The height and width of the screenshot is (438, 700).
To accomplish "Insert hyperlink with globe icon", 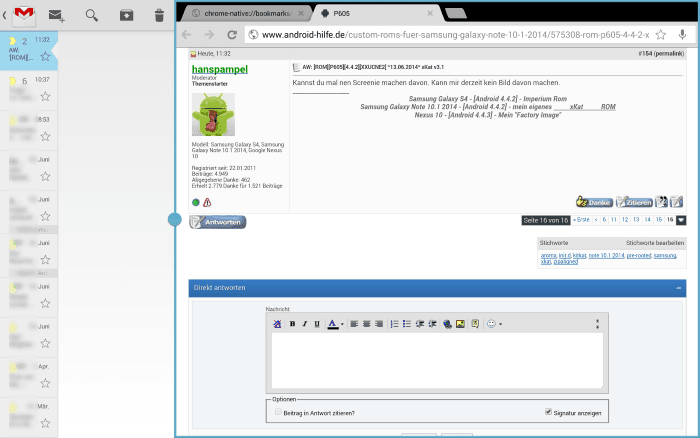I will (447, 324).
